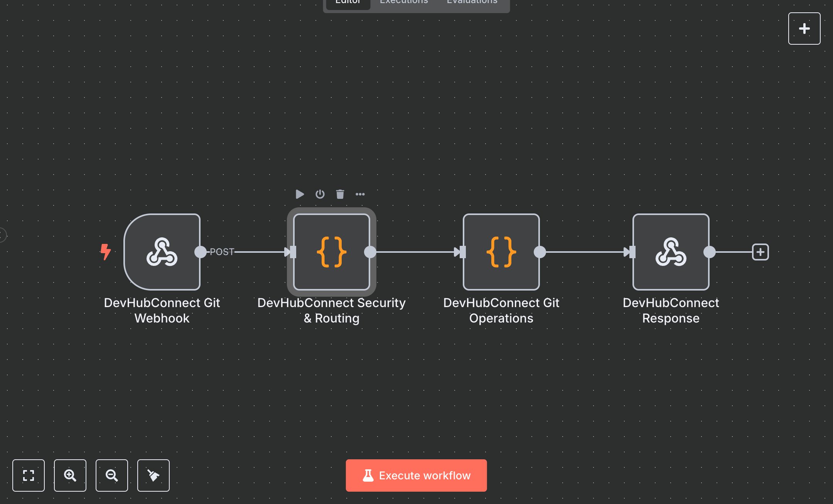Open the DevHubConnect Security & Routing code node

tap(331, 252)
